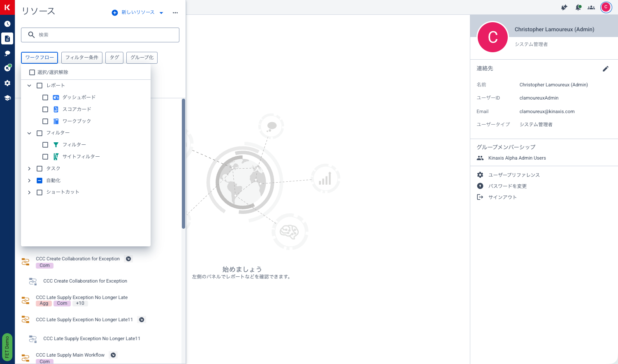Open the learning graduation cap icon
Image resolution: width=618 pixels, height=364 pixels.
pyautogui.click(x=7, y=98)
